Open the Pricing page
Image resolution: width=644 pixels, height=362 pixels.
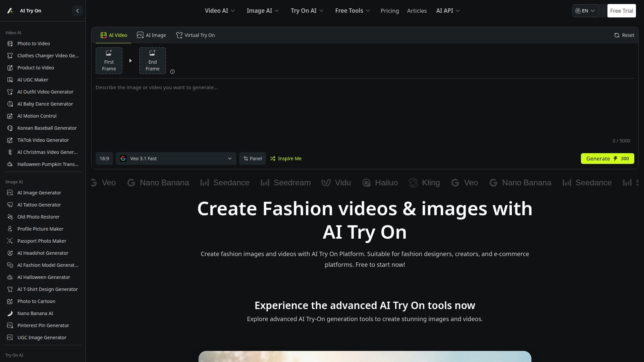point(390,11)
